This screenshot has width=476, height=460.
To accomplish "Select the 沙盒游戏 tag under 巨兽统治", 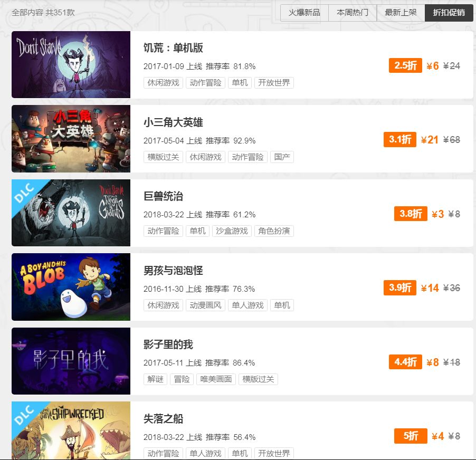I will point(232,231).
